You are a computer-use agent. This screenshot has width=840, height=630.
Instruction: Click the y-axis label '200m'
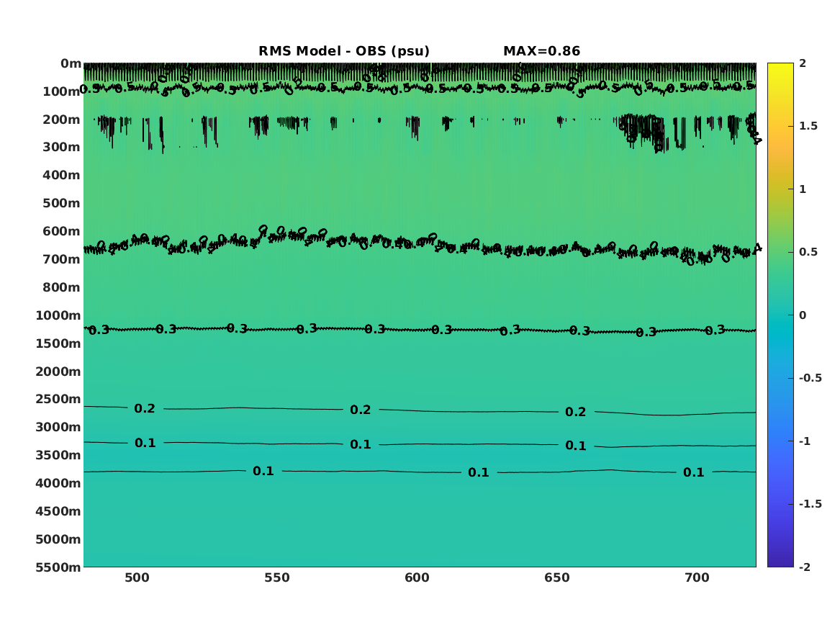point(62,120)
